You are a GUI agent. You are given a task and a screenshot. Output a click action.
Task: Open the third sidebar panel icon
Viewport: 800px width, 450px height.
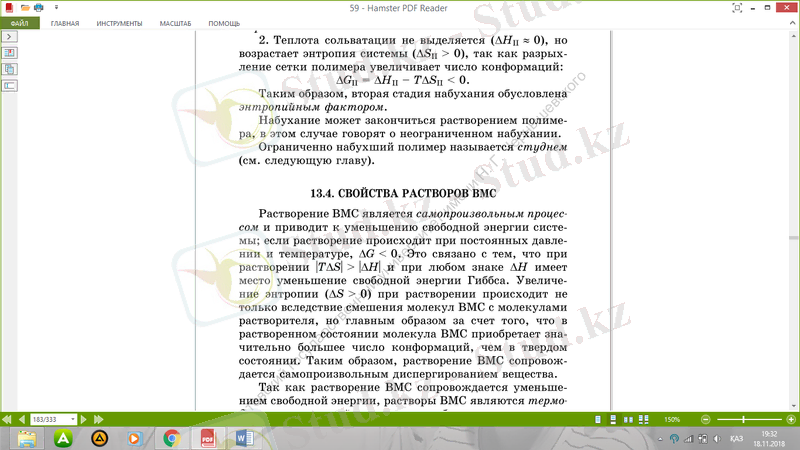9,86
